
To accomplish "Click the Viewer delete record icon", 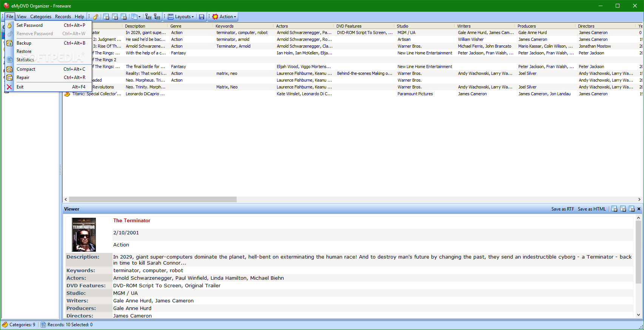I will click(x=632, y=209).
